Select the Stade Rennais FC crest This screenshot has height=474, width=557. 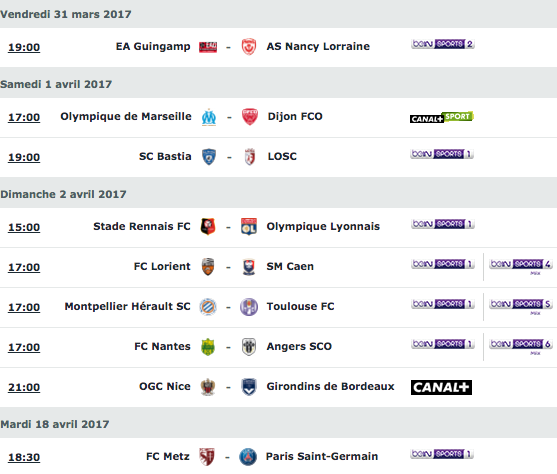click(x=208, y=227)
